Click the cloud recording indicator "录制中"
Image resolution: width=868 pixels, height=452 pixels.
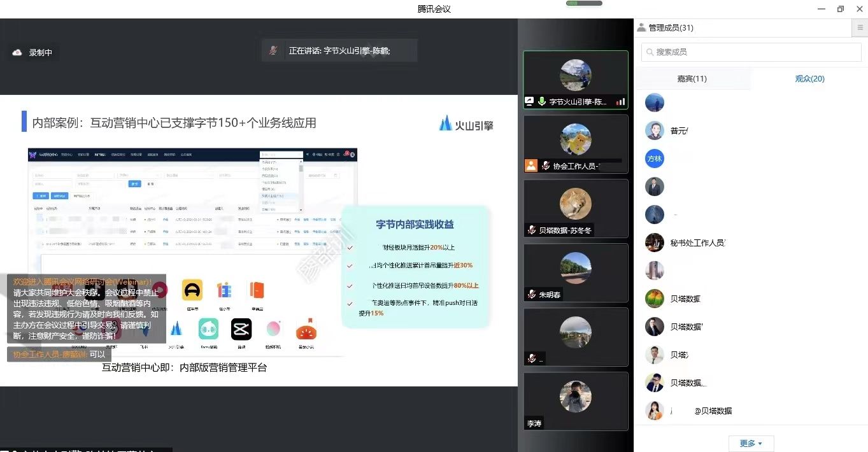coord(32,53)
